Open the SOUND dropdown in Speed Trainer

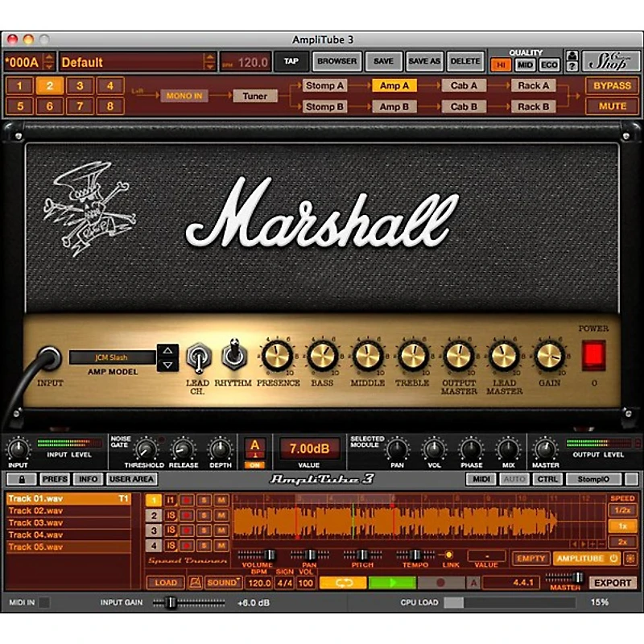[x=223, y=582]
